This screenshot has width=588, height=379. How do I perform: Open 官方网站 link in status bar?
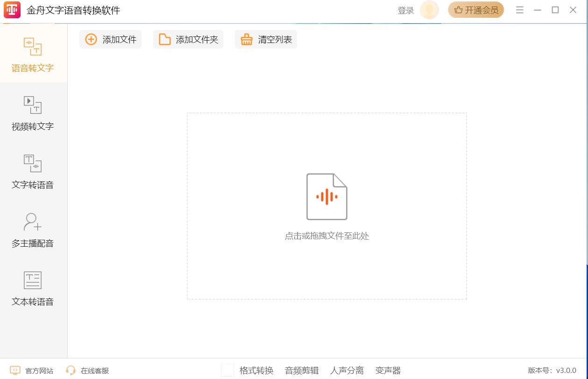32,371
